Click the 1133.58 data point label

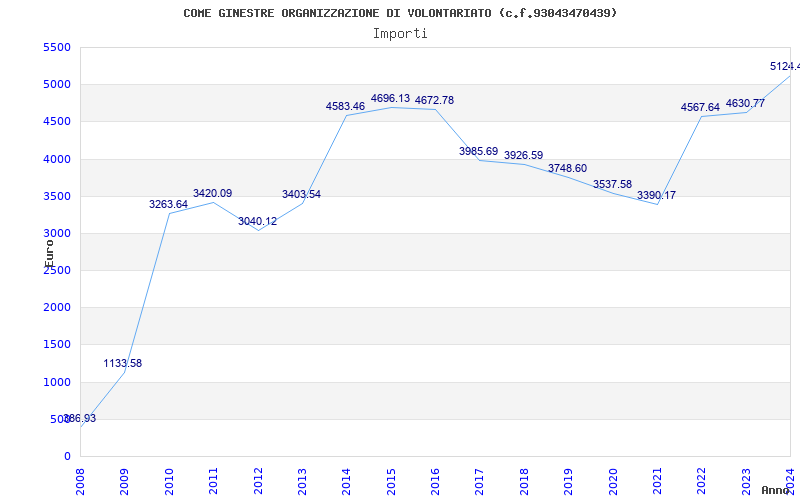122,363
